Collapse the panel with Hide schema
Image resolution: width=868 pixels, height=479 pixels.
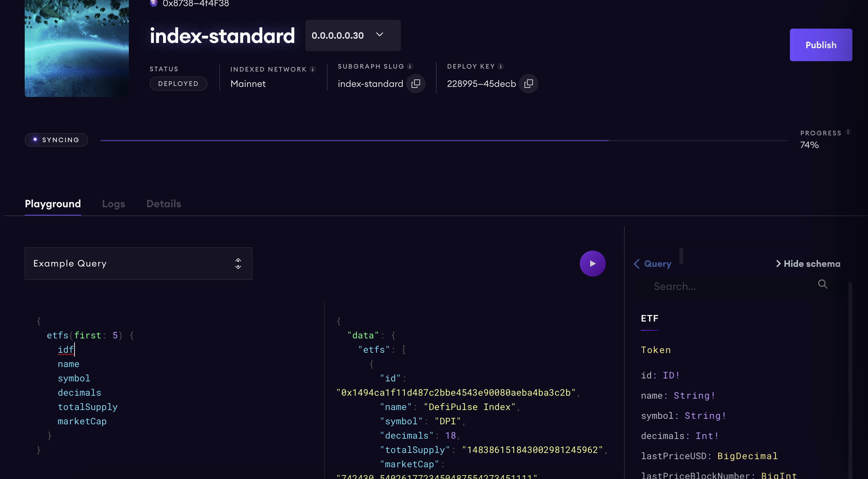(808, 264)
